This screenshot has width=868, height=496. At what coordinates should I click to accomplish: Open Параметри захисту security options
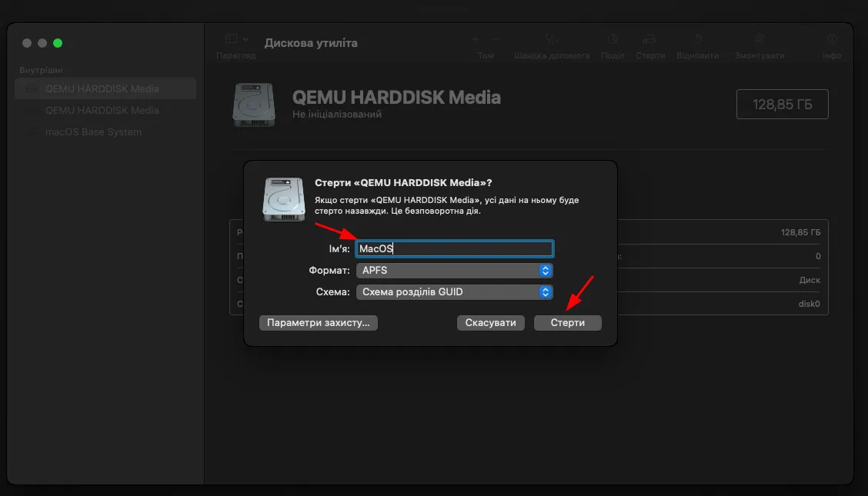click(319, 322)
